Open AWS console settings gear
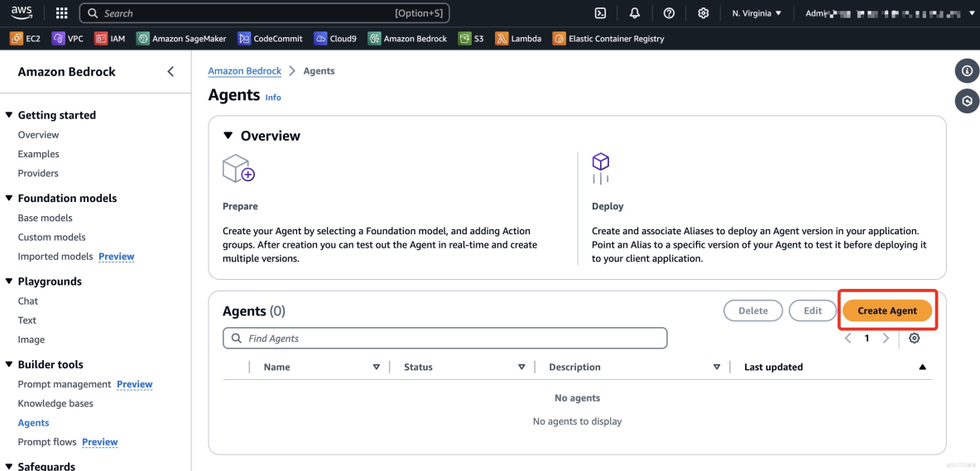 click(x=704, y=13)
